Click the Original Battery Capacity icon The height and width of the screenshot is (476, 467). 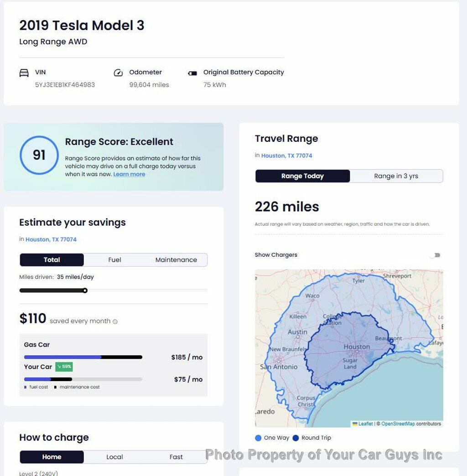(193, 72)
